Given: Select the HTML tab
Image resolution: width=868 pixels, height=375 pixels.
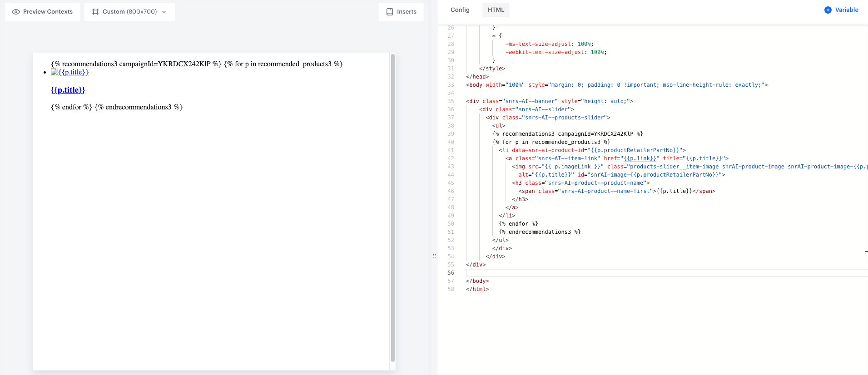Looking at the screenshot, I should click(496, 10).
